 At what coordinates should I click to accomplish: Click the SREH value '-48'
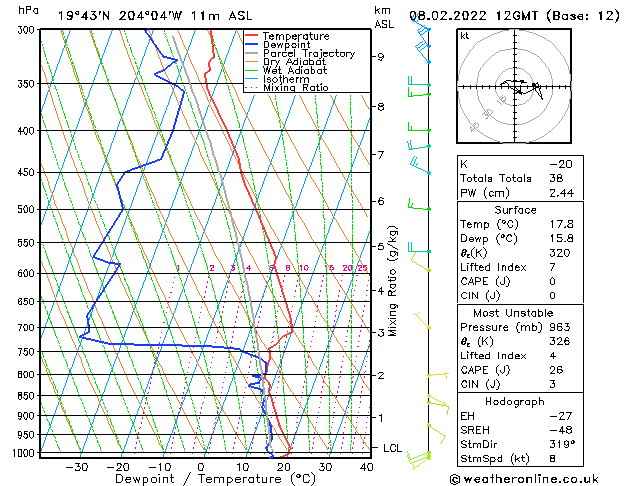(561, 430)
